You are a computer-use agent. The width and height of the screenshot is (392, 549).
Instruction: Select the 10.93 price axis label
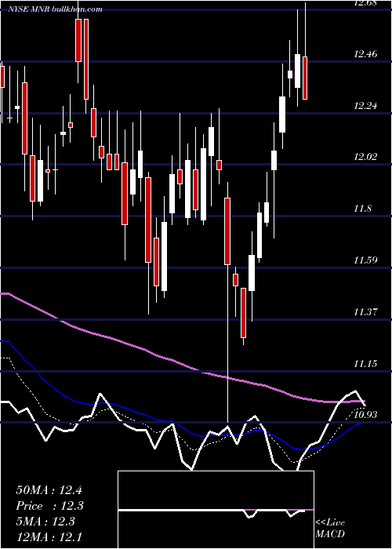tap(365, 415)
